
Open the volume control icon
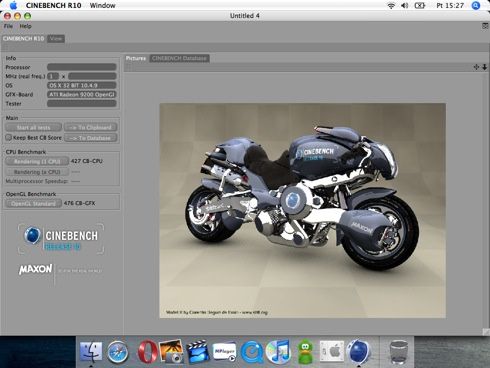click(405, 5)
